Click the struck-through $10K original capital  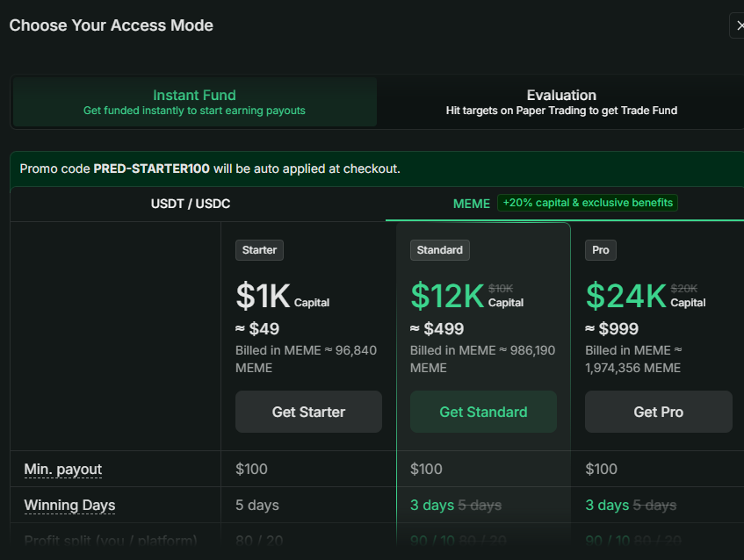[x=501, y=288]
